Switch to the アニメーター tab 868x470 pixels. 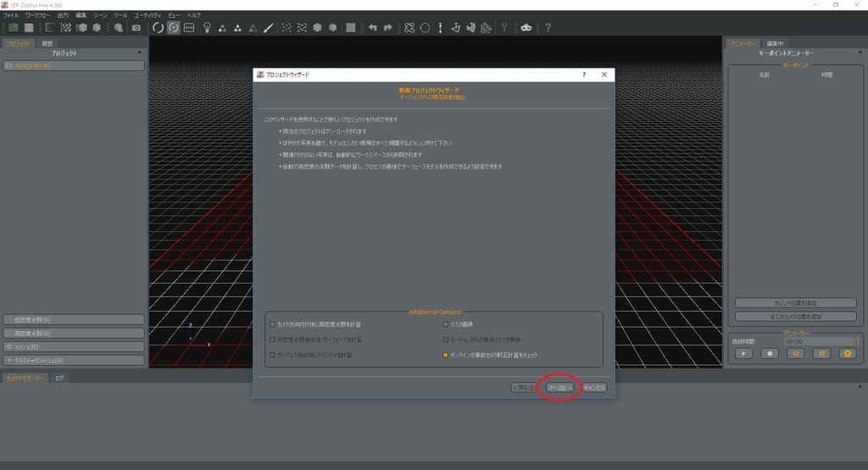743,43
